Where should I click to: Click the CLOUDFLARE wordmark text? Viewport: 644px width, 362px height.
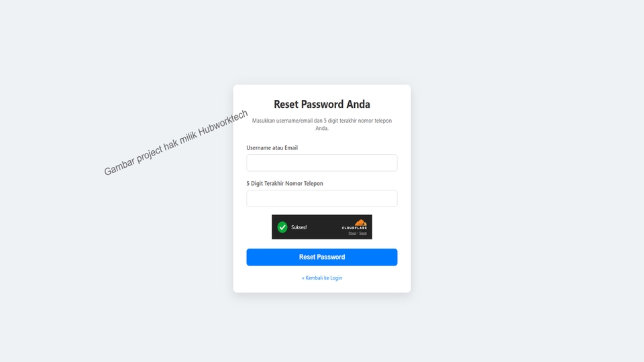pos(354,228)
